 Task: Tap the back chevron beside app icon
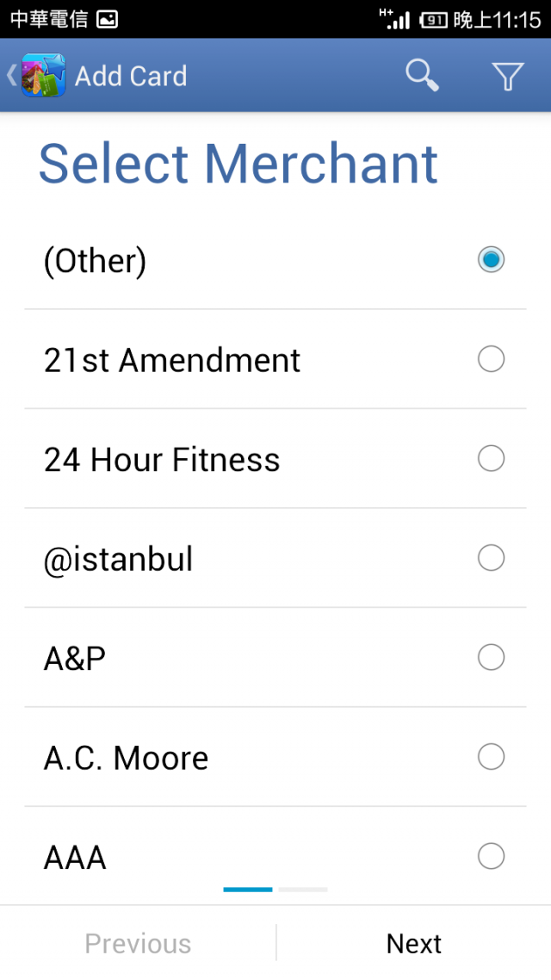(10, 75)
